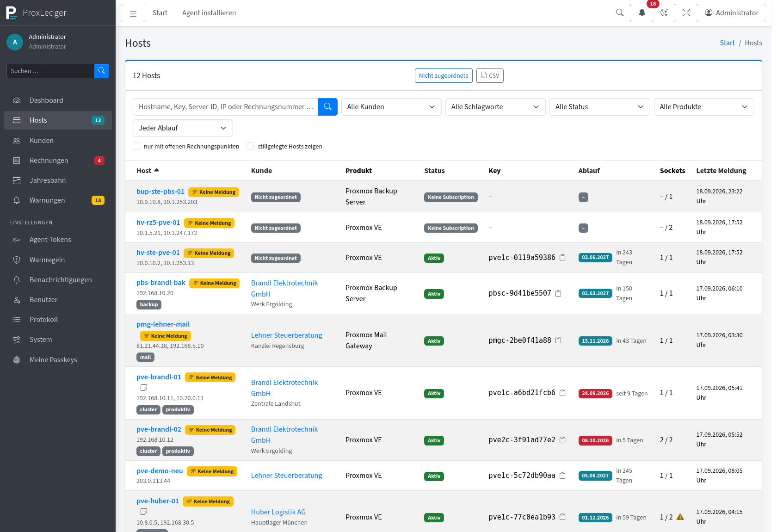
Task: Toggle dark mode moon icon
Action: click(x=664, y=13)
